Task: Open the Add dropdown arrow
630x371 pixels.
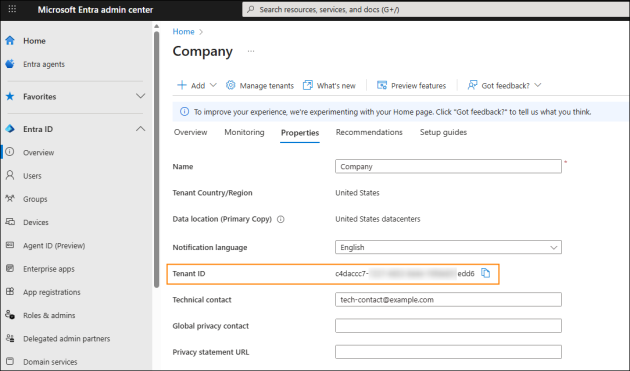Action: (x=213, y=85)
